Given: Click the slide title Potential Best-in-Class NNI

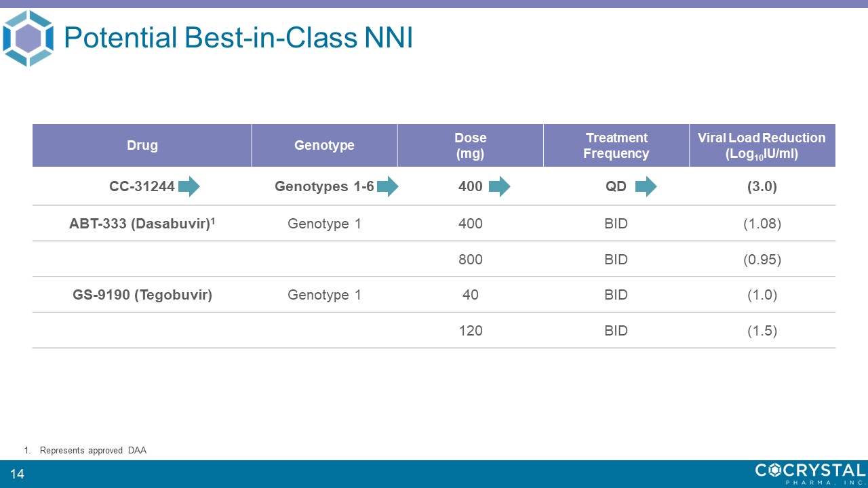Looking at the screenshot, I should pyautogui.click(x=238, y=39).
